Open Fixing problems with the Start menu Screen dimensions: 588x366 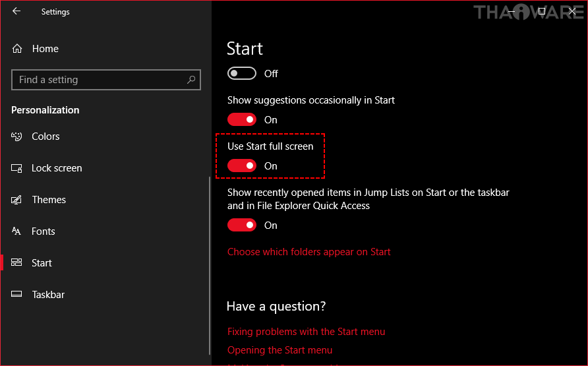[306, 332]
